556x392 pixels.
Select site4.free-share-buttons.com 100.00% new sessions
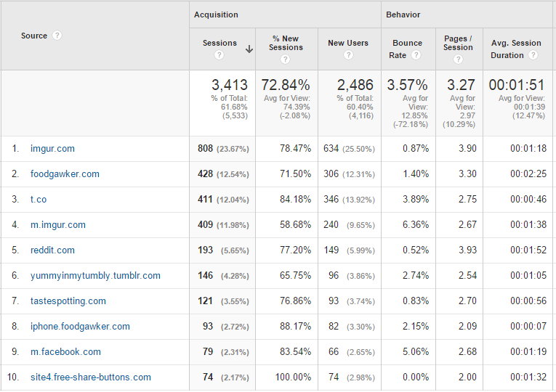click(293, 377)
